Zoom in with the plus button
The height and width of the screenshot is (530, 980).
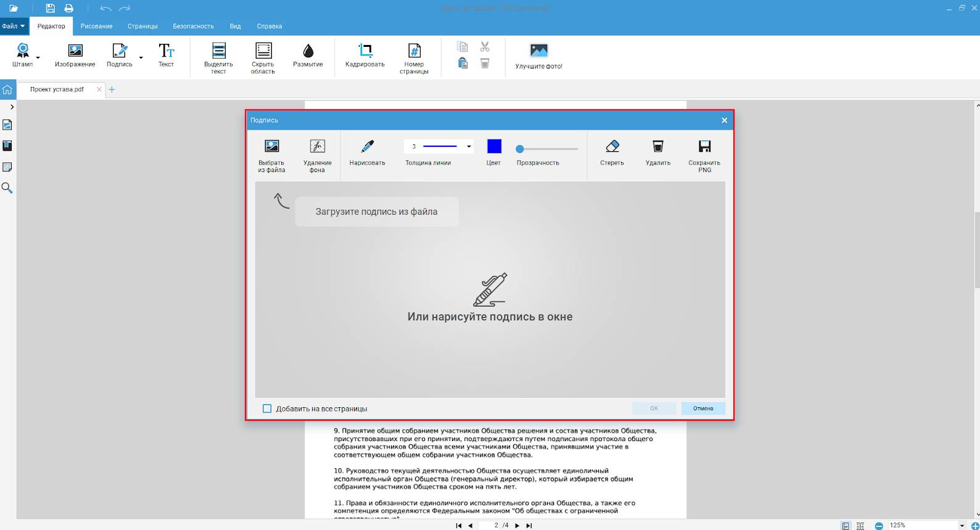[x=975, y=526]
